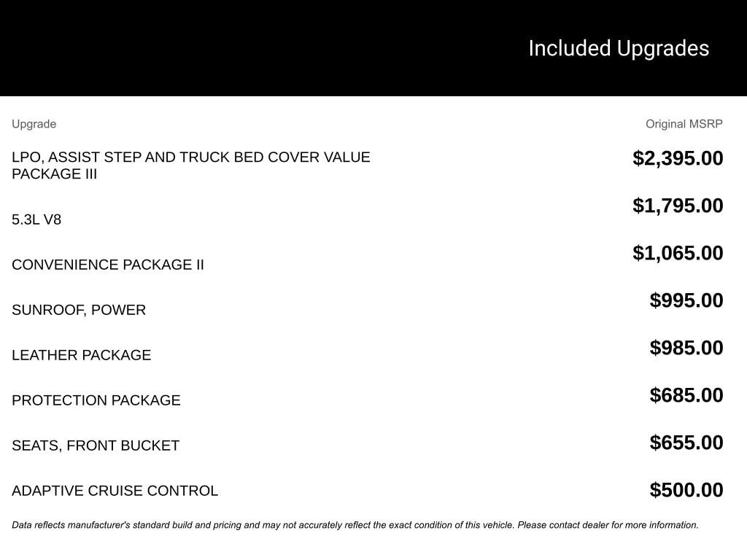
Task: Select Convenience Package II entry
Action: pyautogui.click(x=108, y=265)
